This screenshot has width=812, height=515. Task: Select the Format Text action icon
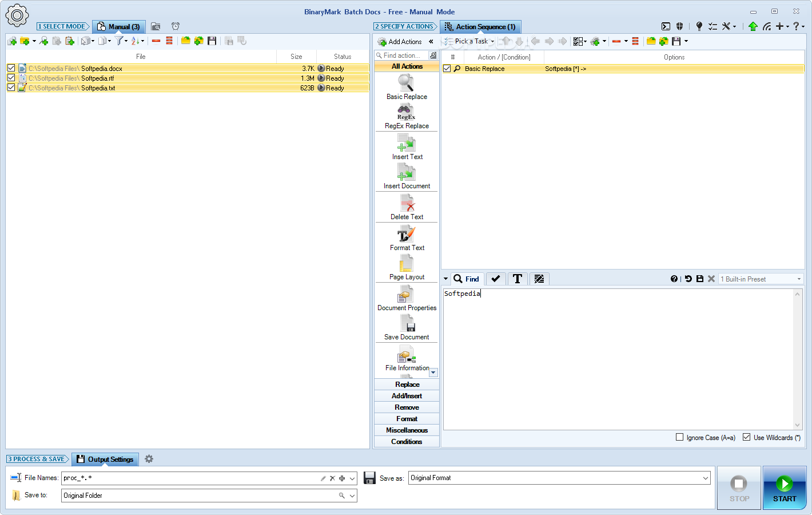coord(407,238)
